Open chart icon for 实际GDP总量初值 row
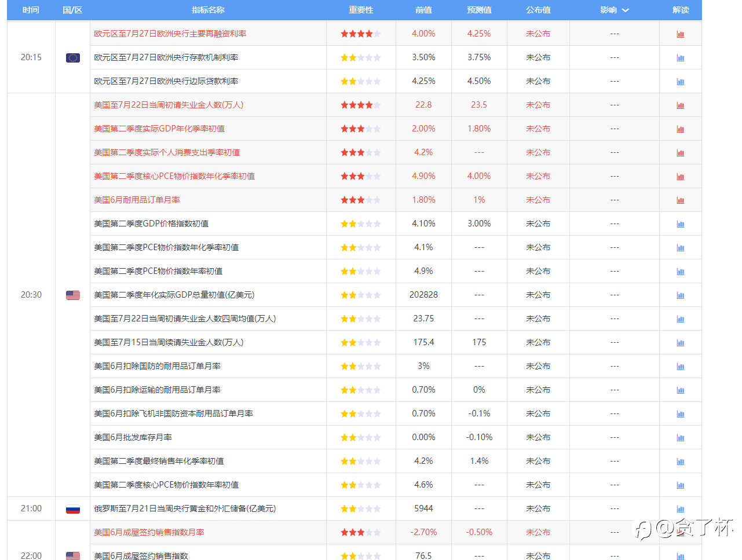Image resolution: width=742 pixels, height=560 pixels. (681, 295)
